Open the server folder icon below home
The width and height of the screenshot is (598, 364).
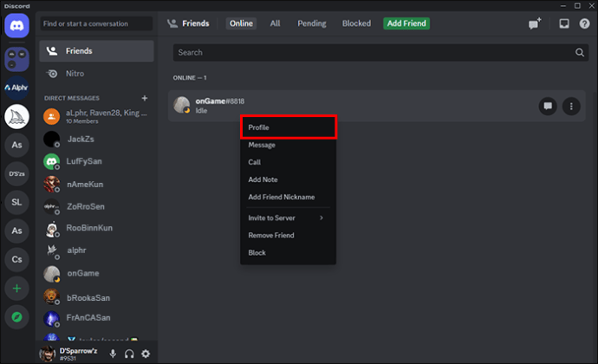pos(16,59)
